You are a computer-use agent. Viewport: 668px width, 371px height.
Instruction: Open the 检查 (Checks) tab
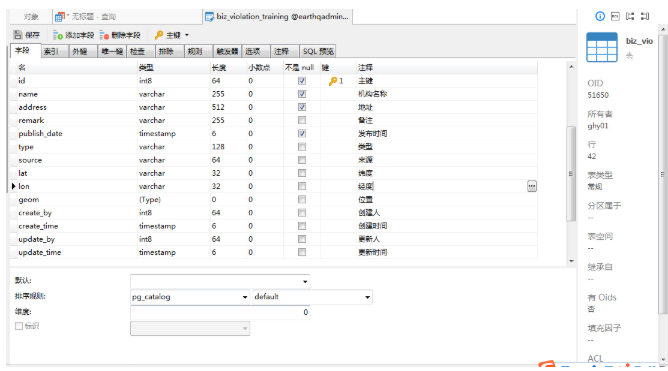click(141, 51)
